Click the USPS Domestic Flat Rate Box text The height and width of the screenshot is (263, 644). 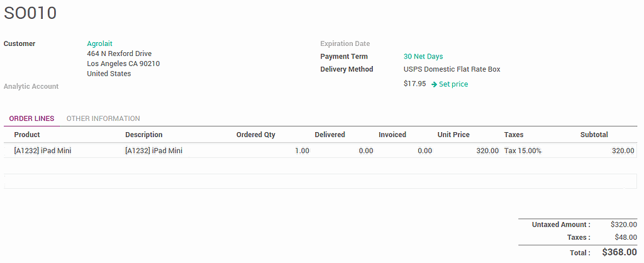(x=452, y=69)
